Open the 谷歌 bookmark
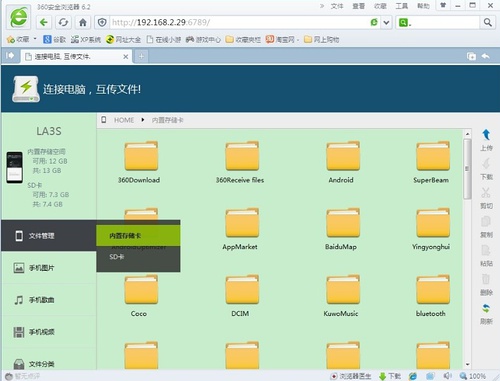The image size is (500, 381). coord(55,39)
